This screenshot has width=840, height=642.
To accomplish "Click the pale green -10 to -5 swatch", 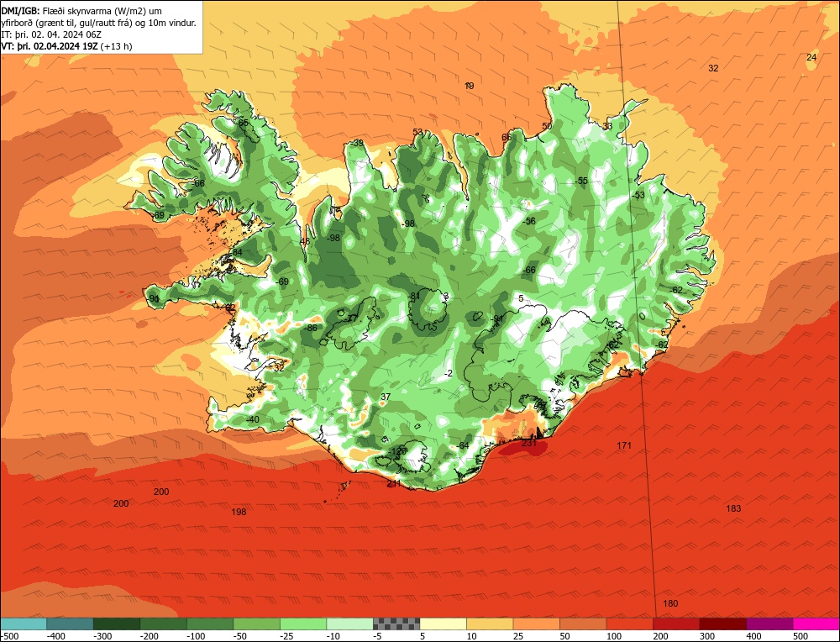I will pyautogui.click(x=349, y=624).
